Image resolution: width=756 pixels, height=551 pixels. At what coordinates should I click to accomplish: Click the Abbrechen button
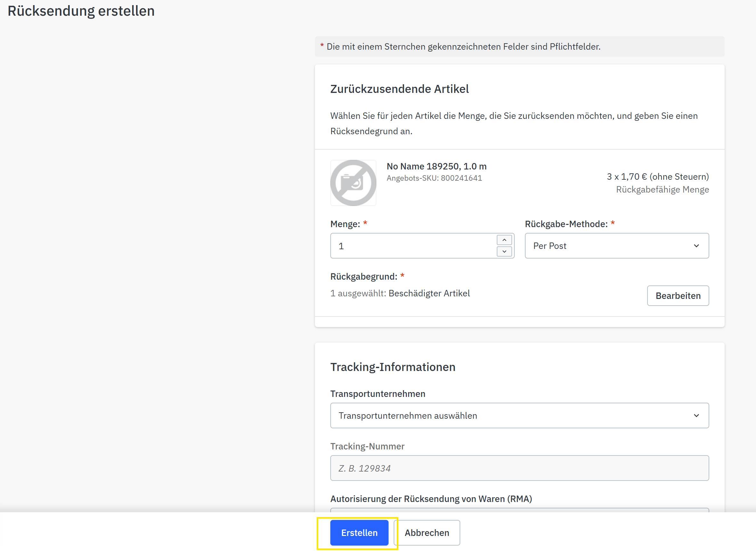pyautogui.click(x=427, y=533)
